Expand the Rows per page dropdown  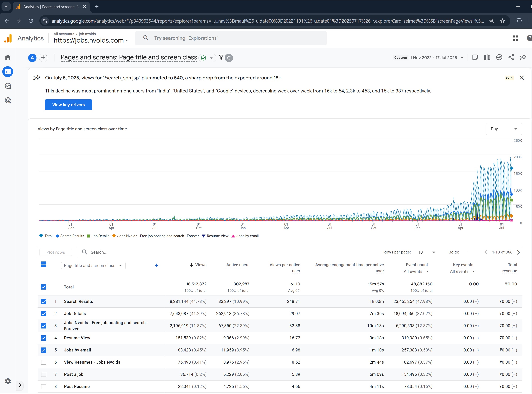click(427, 252)
